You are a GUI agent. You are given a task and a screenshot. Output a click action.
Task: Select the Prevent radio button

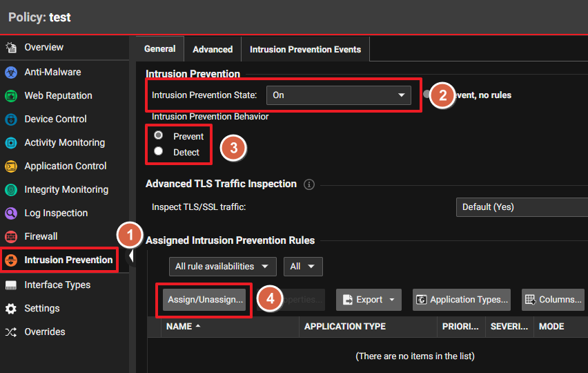click(x=159, y=136)
